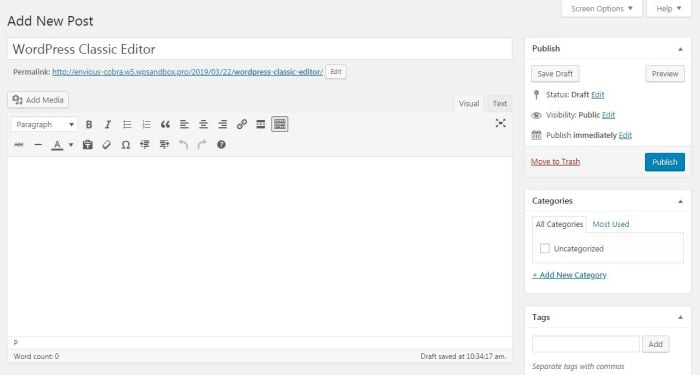Click the blue Publish button

[665, 162]
